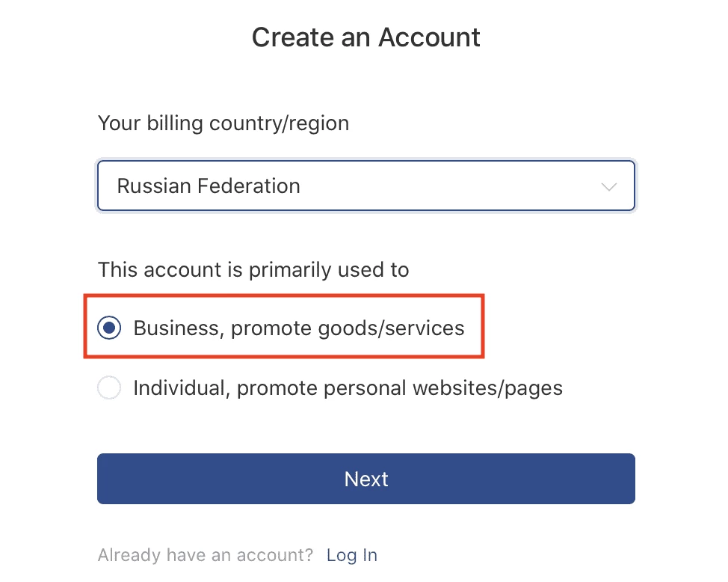The height and width of the screenshot is (582, 728).
Task: Click the 'Your billing country/region' label
Action: (223, 123)
